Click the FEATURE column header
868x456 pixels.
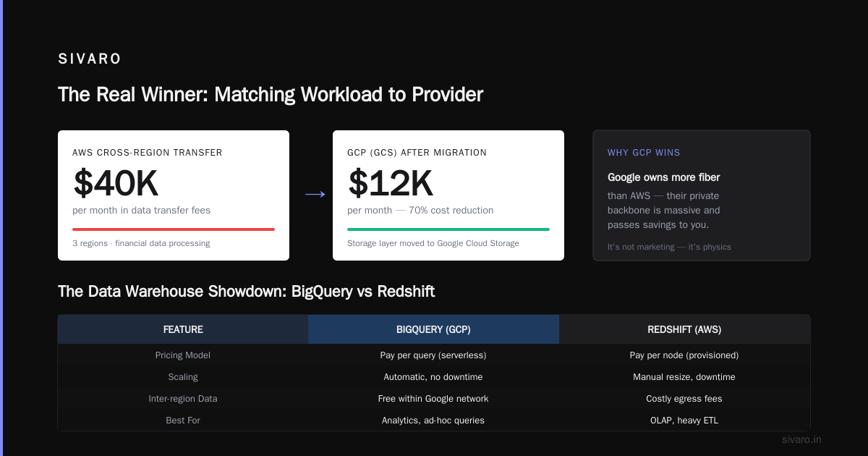coord(183,329)
